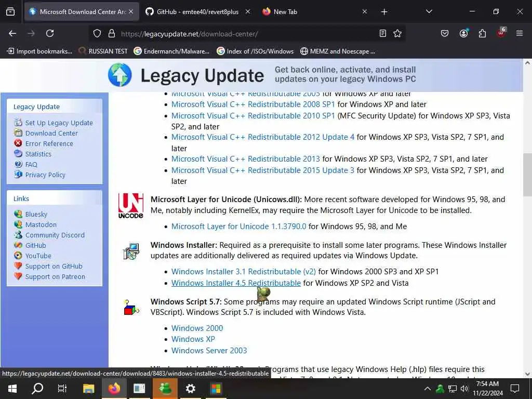This screenshot has height=399, width=532.
Task: Open Privacy Policy sidebar link
Action: click(45, 175)
